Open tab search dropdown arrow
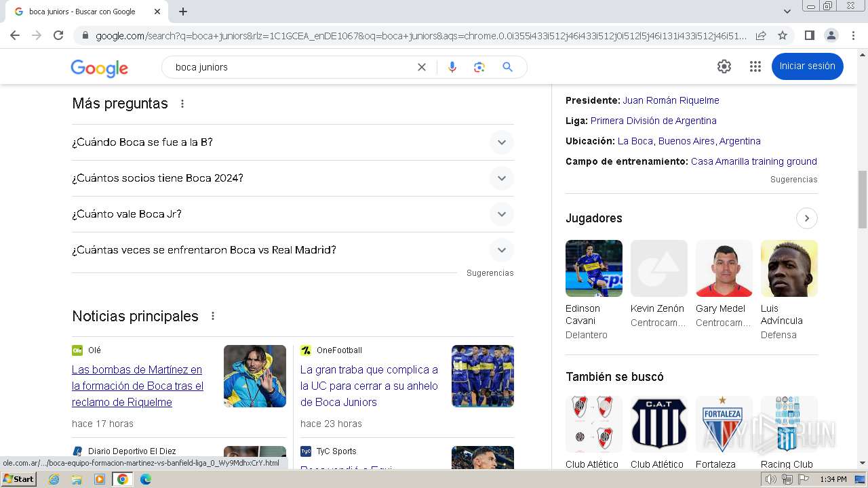This screenshot has width=868, height=488. pyautogui.click(x=787, y=12)
